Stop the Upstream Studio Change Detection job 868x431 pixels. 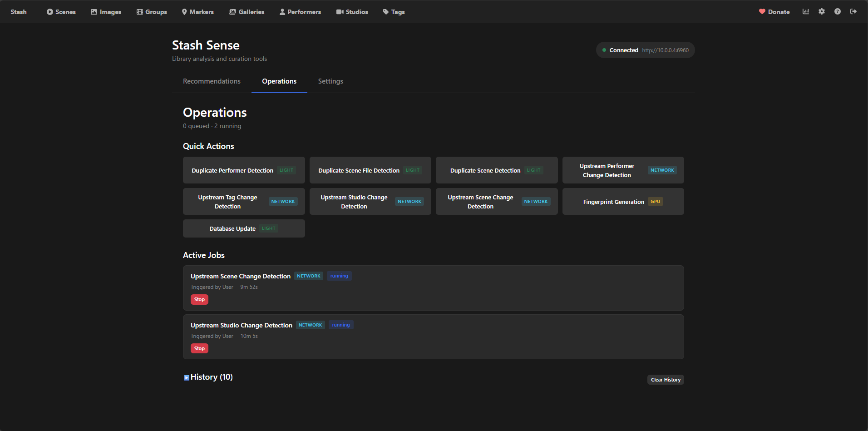point(199,349)
